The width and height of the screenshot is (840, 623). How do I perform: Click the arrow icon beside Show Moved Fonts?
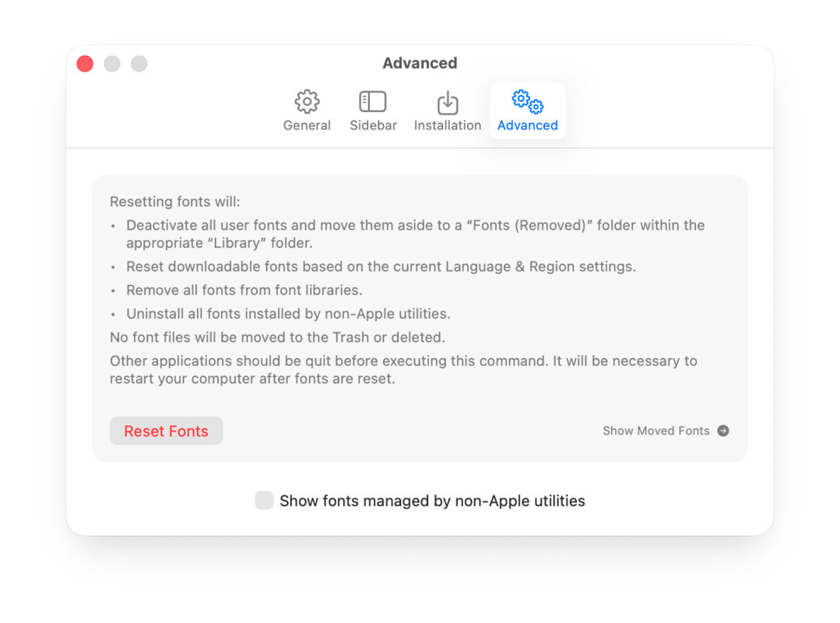pos(723,431)
